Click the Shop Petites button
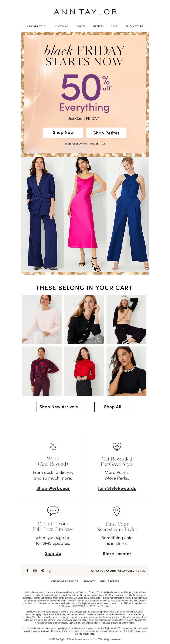The width and height of the screenshot is (170, 644). [x=106, y=133]
